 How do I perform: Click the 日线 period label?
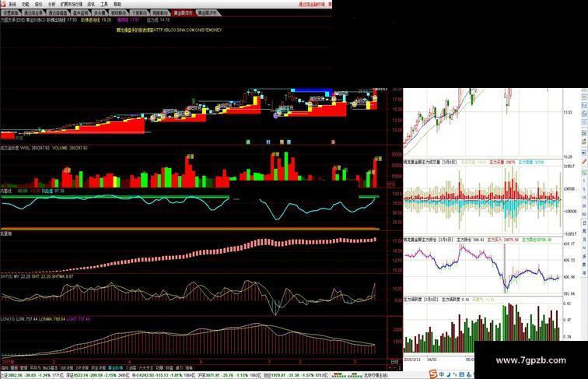[394, 362]
